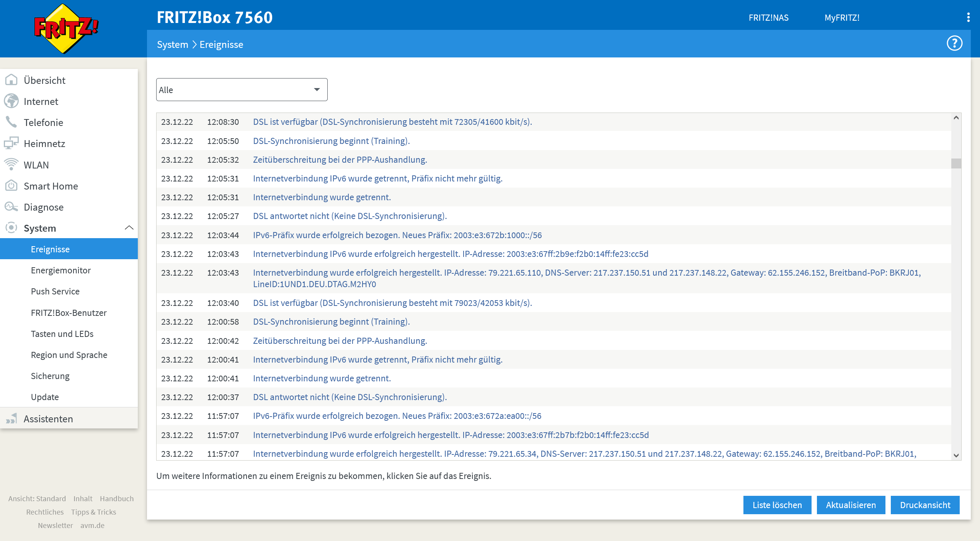The width and height of the screenshot is (980, 541).
Task: Open the Alle event filter dropdown
Action: [x=242, y=90]
